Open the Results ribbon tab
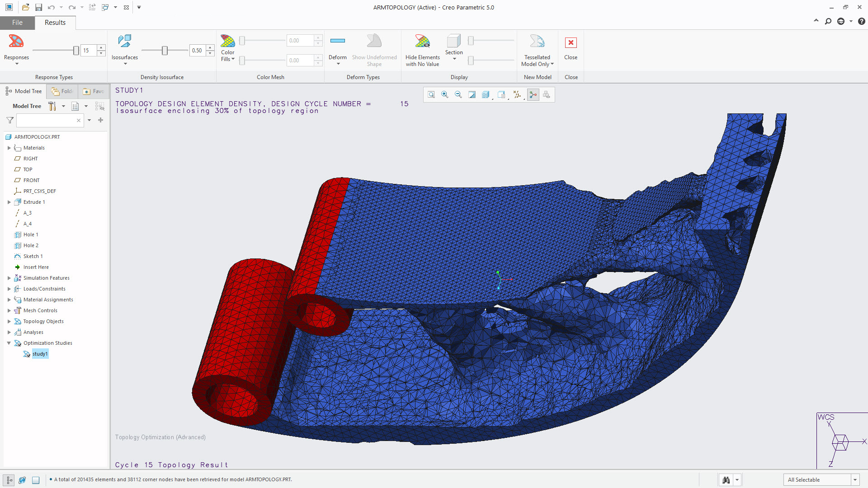Screen dimensions: 868x488 [55, 22]
